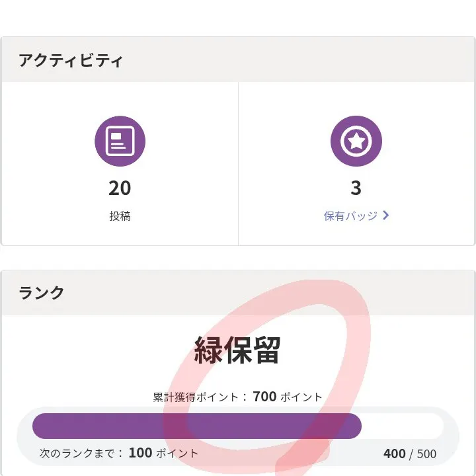Open the 保有バッジ link
Viewport: 476px width, 476px height.
tap(351, 216)
